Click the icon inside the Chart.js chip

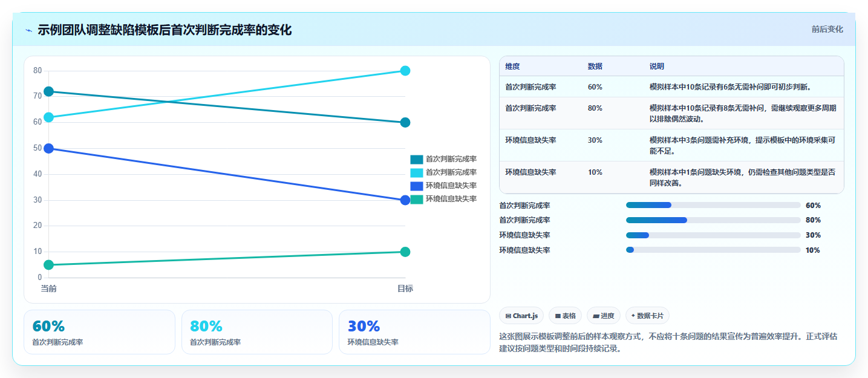point(508,316)
